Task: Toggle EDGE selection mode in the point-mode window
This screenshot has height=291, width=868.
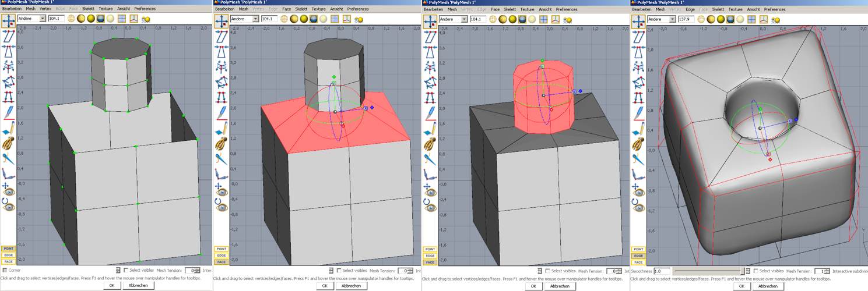Action: click(9, 255)
